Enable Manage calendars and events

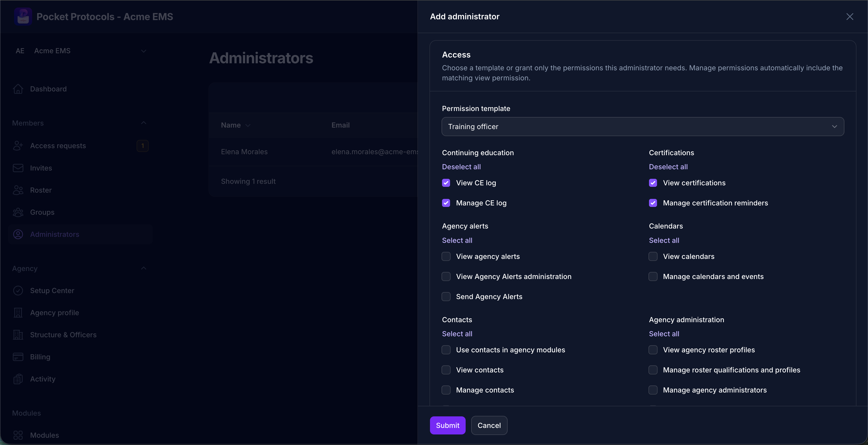click(x=653, y=276)
